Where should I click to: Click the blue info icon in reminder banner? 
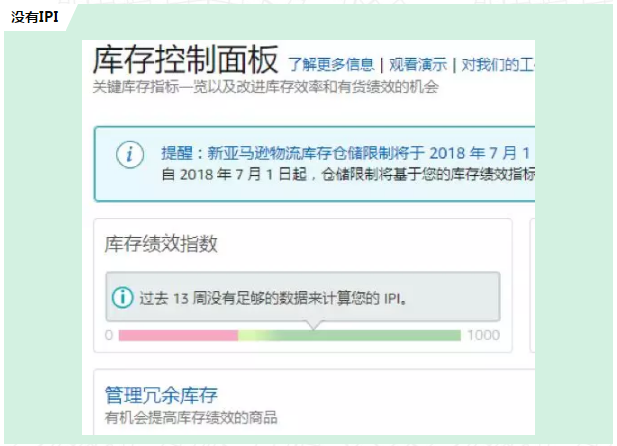coord(130,154)
